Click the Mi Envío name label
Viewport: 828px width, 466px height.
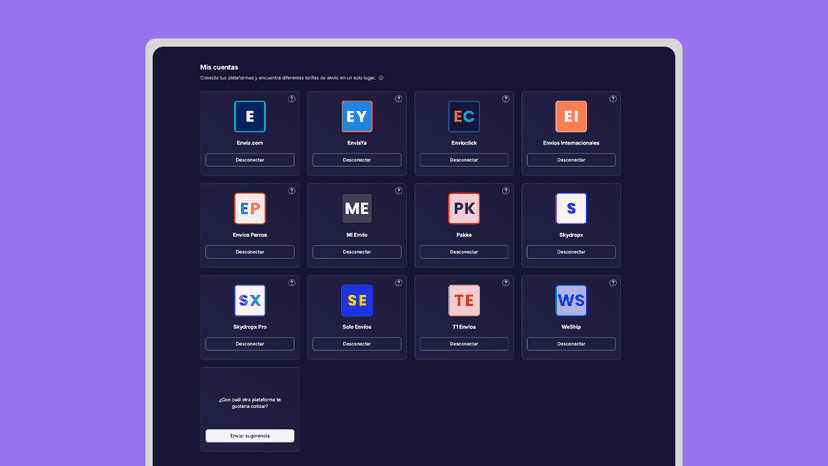point(357,235)
